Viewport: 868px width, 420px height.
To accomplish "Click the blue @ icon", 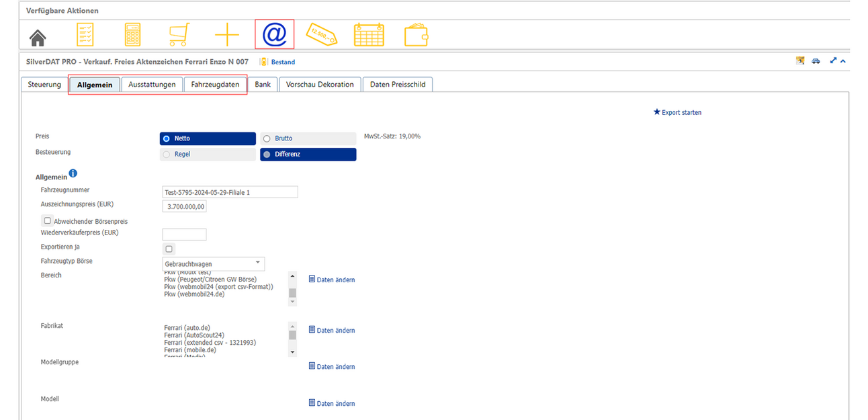I will [x=274, y=34].
